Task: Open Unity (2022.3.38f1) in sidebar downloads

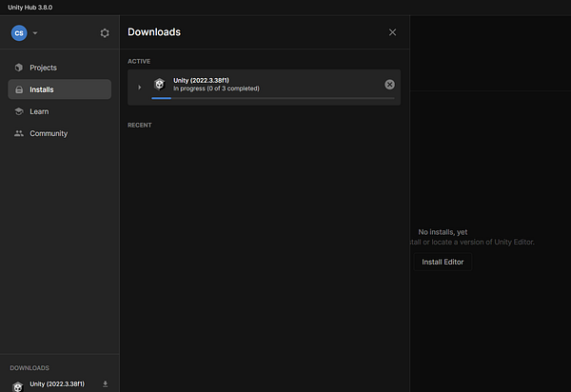Action: tap(57, 384)
